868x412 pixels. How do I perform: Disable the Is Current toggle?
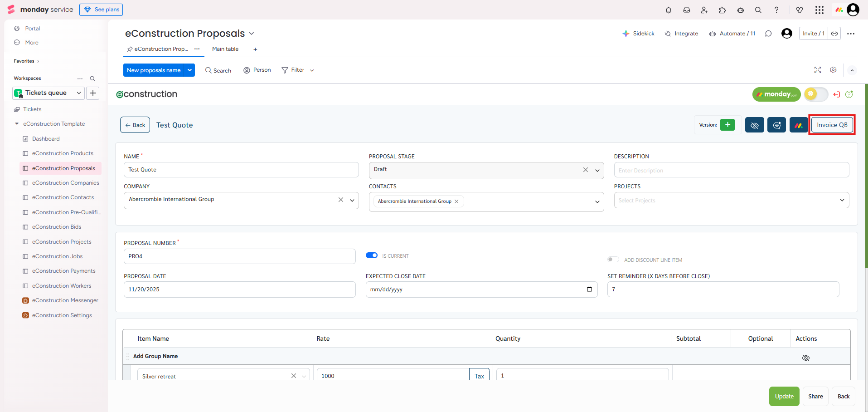coord(372,255)
